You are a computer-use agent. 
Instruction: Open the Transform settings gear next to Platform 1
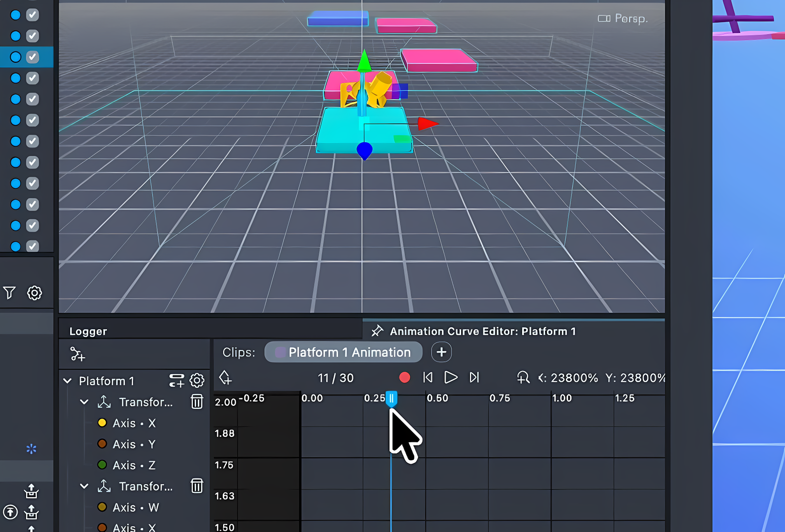pyautogui.click(x=197, y=380)
